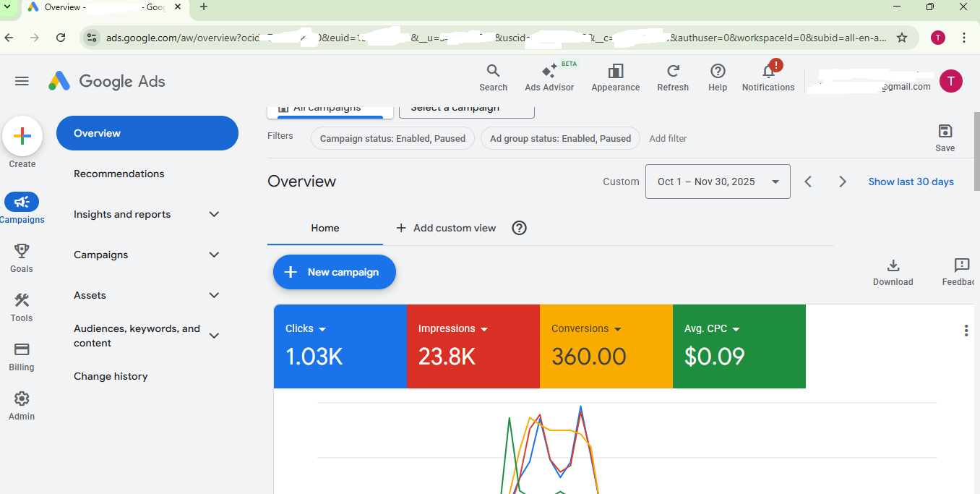Expand the Campaigns menu chevron
Screen dimensions: 980x494
[x=214, y=255]
